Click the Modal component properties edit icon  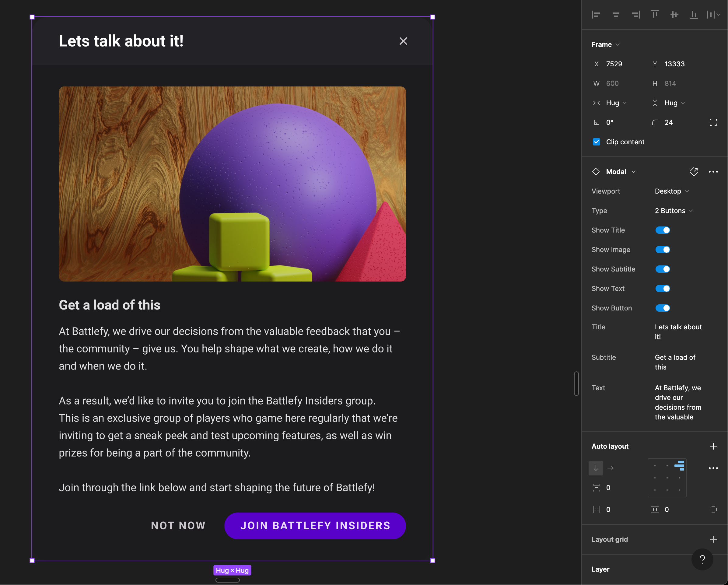tap(694, 172)
